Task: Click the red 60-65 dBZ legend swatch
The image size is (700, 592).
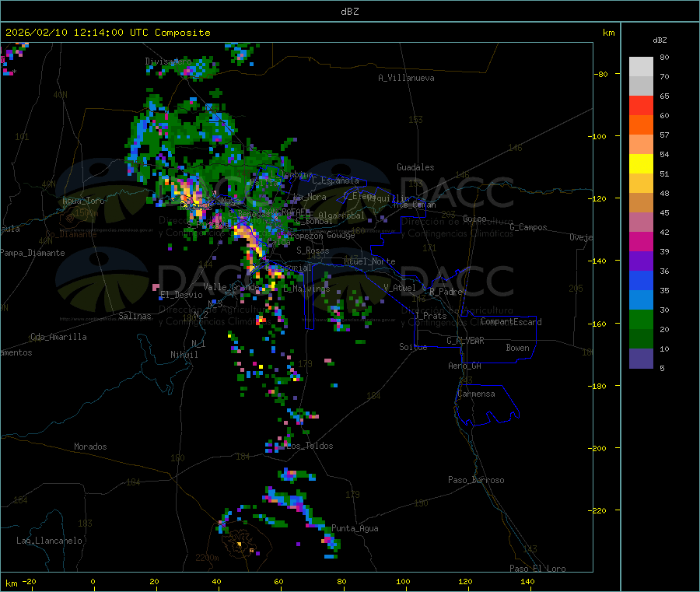Action: [x=641, y=105]
